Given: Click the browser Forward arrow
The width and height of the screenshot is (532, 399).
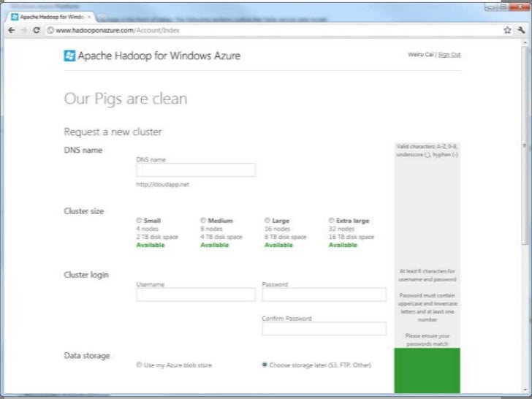Looking at the screenshot, I should tap(23, 30).
